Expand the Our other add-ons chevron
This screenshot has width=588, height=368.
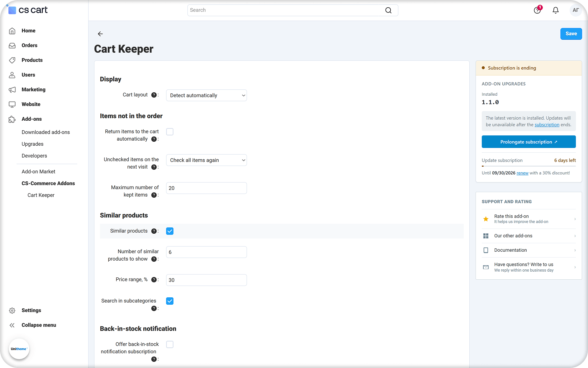pos(575,236)
